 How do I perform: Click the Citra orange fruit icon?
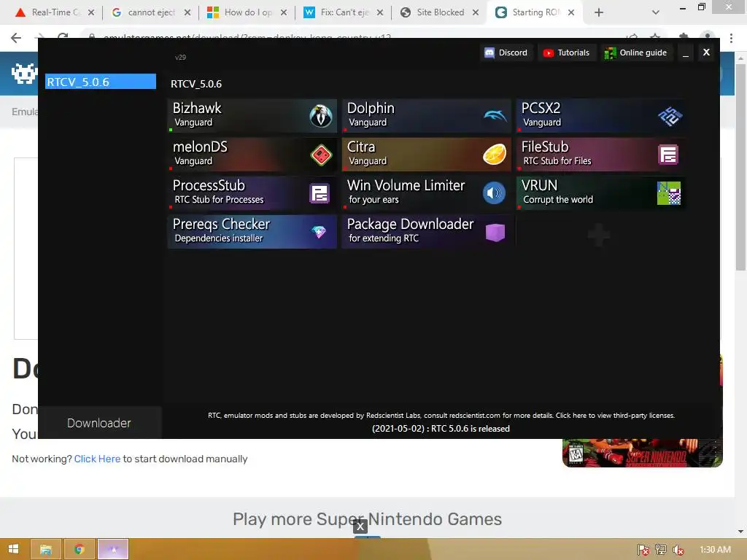pyautogui.click(x=495, y=155)
